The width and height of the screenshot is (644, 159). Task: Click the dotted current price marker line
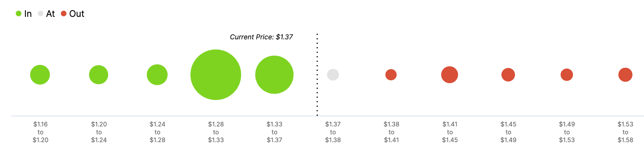pos(317,84)
